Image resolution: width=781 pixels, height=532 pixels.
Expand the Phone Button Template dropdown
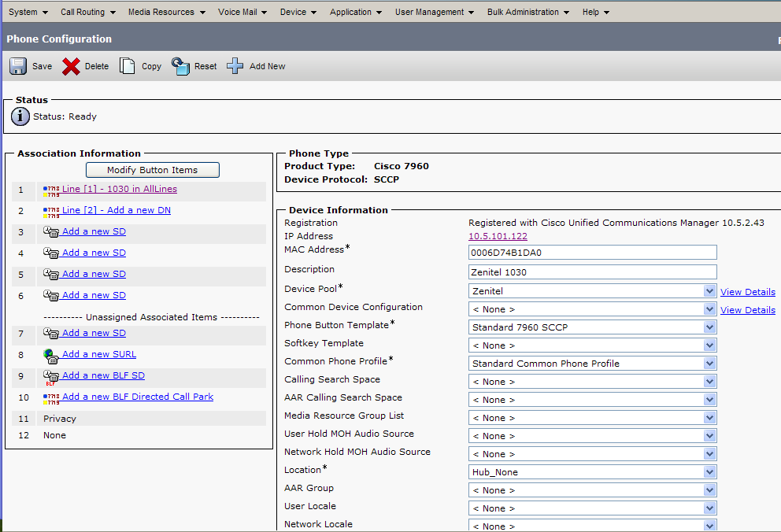(593, 327)
